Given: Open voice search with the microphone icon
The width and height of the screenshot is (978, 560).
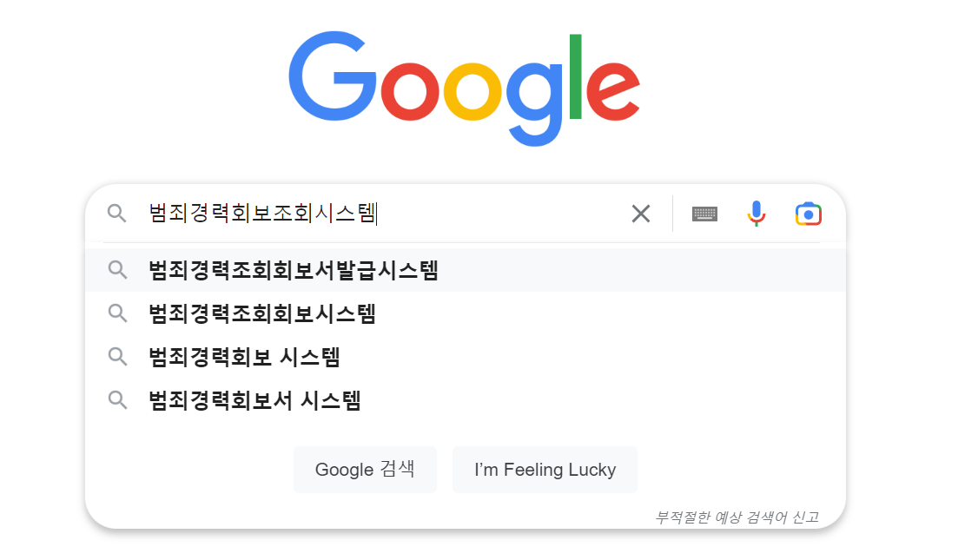Looking at the screenshot, I should tap(756, 213).
